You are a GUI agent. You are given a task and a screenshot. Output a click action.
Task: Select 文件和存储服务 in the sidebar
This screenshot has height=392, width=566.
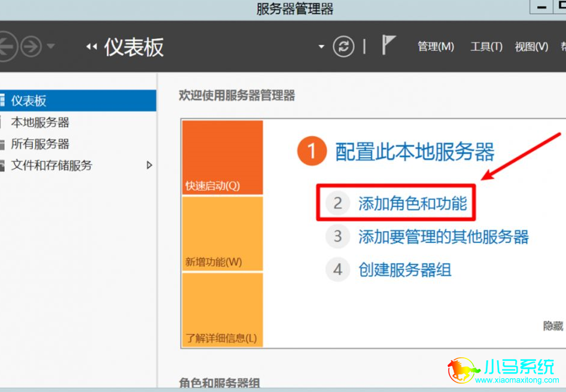pos(78,165)
